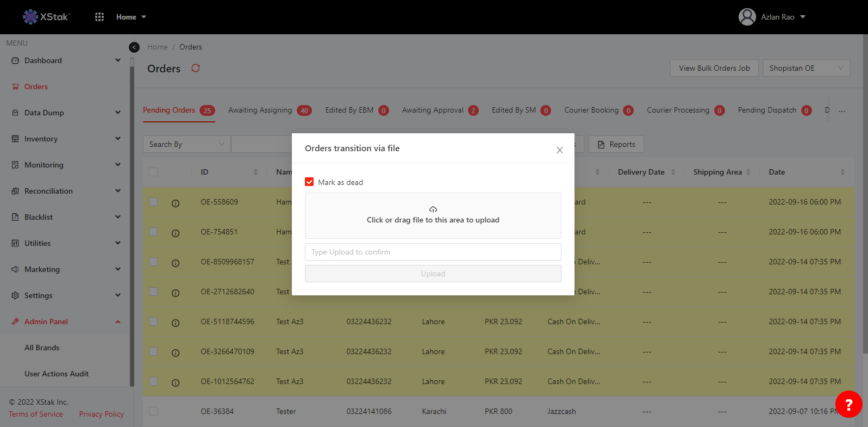The height and width of the screenshot is (427, 868).
Task: Tick the checkbox for order OE-754851
Action: click(153, 232)
